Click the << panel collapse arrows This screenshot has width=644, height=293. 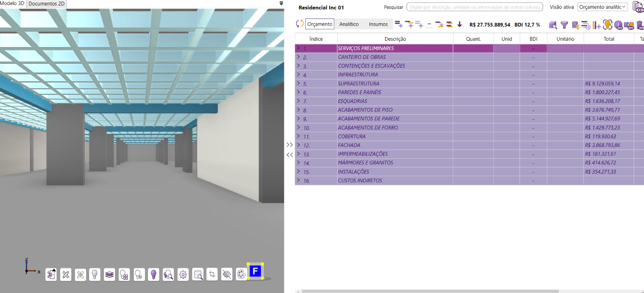click(x=290, y=155)
